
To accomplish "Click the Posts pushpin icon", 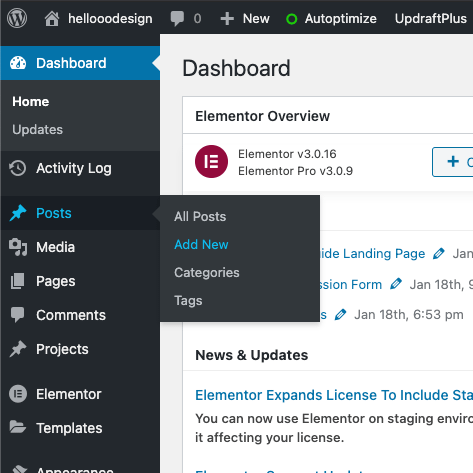I will (x=18, y=213).
